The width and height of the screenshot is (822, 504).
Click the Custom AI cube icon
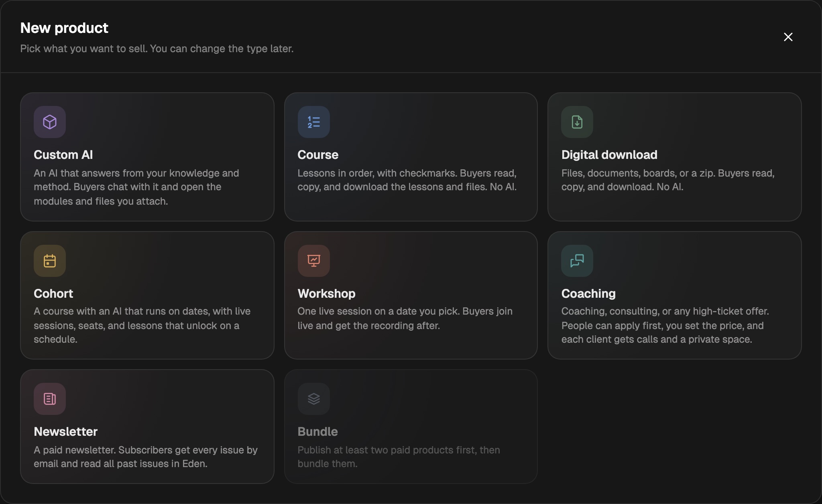click(50, 122)
